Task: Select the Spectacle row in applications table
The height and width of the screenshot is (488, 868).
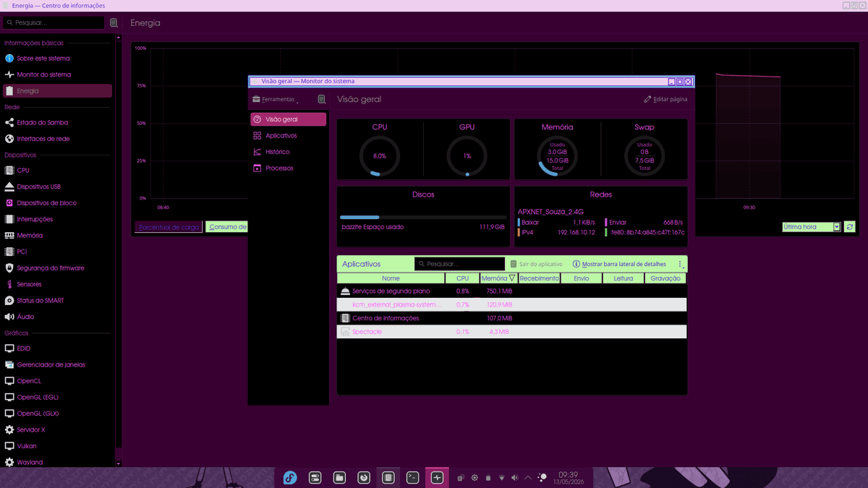Action: click(x=511, y=332)
